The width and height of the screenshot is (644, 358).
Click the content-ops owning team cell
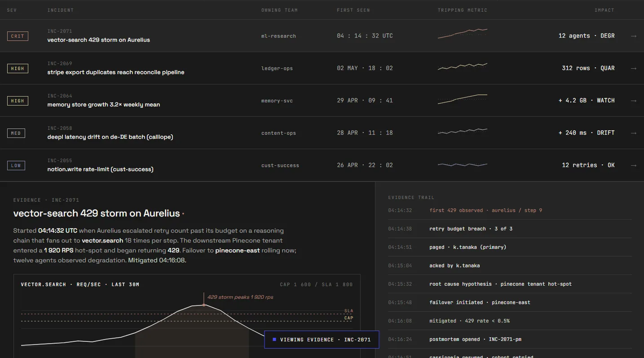click(x=278, y=133)
